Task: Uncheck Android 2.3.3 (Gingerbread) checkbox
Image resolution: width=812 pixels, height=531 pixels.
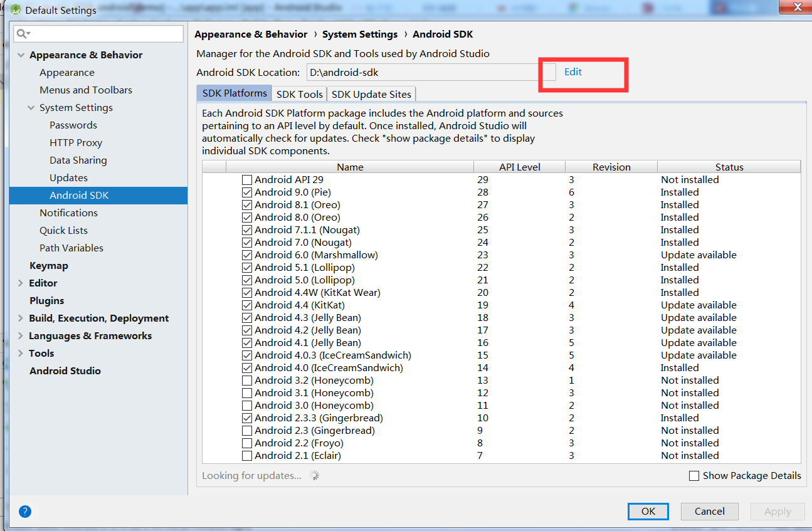Action: point(247,418)
